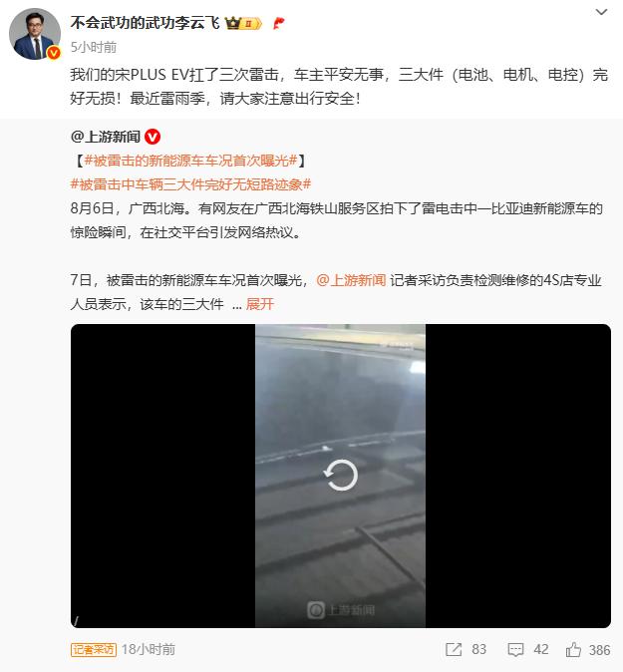Click the poster's profile avatar photo
The width and height of the screenshot is (623, 672).
(34, 34)
